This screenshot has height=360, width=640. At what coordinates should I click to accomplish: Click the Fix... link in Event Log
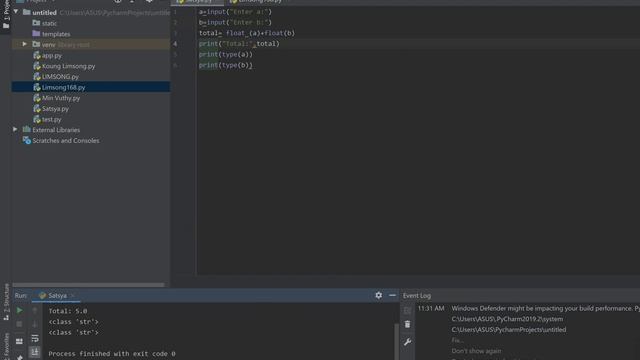point(457,340)
